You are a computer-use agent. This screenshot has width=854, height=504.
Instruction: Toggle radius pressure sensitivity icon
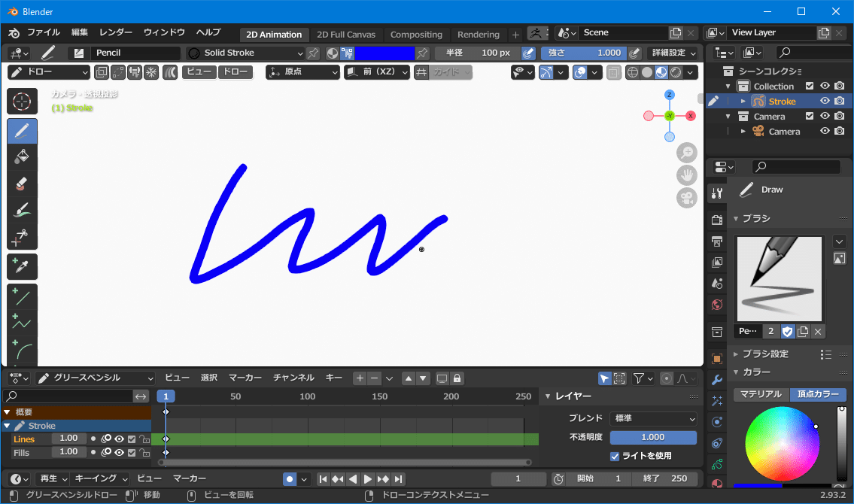[x=527, y=53]
